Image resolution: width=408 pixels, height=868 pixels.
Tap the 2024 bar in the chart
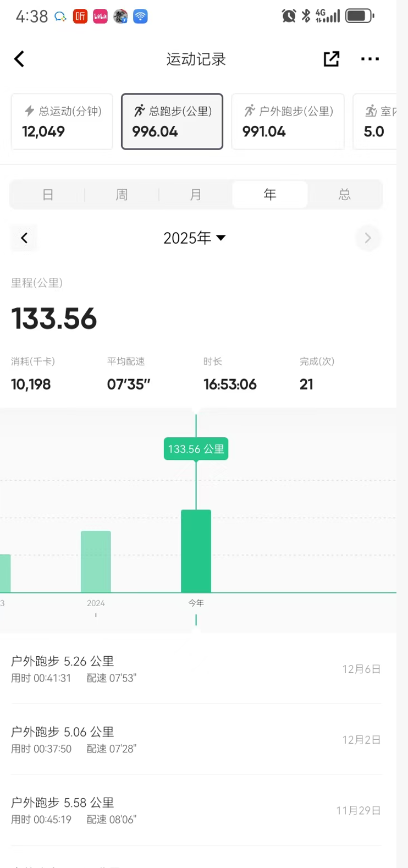pyautogui.click(x=96, y=561)
